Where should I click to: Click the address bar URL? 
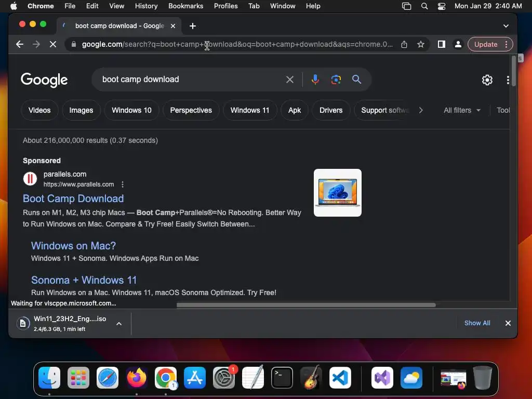pyautogui.click(x=237, y=44)
